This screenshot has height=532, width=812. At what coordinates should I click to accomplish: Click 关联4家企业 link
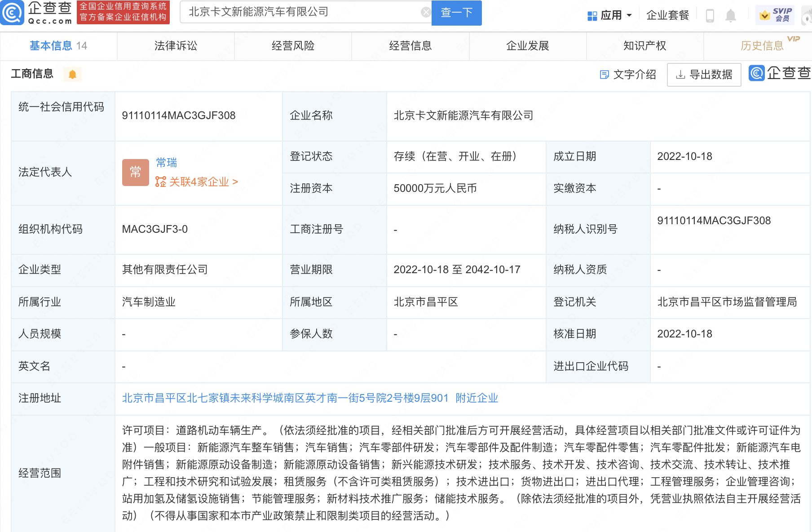203,182
